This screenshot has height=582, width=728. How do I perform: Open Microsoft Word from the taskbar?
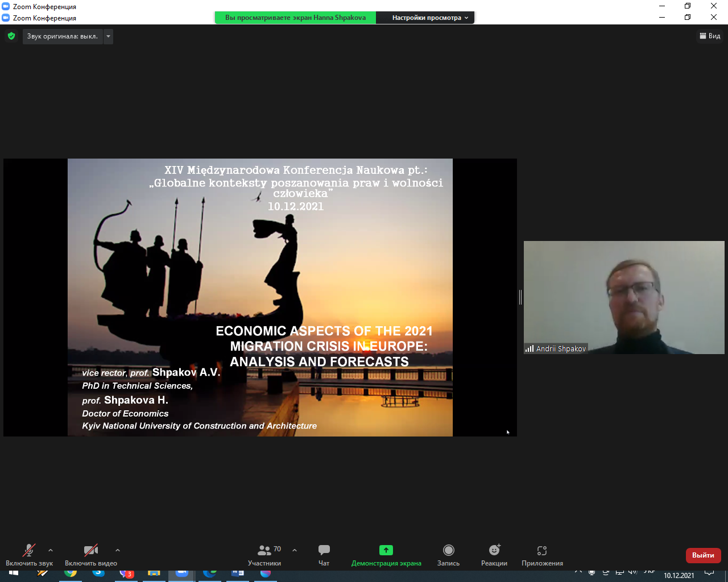tap(238, 574)
